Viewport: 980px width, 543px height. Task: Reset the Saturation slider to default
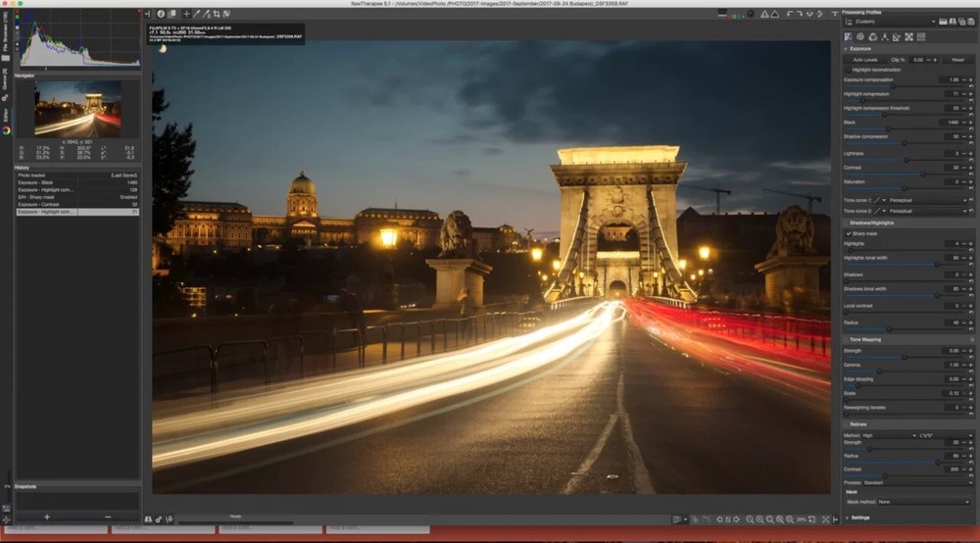coord(970,188)
